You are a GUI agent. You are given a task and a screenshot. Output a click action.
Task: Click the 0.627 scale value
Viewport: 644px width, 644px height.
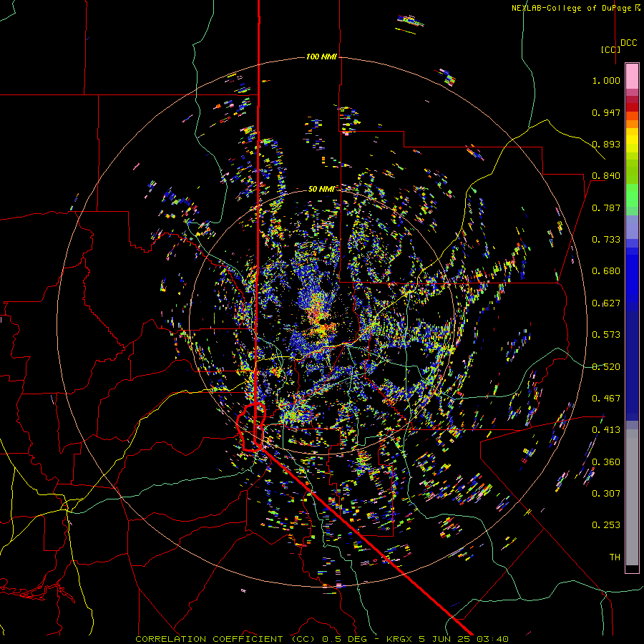coord(606,303)
